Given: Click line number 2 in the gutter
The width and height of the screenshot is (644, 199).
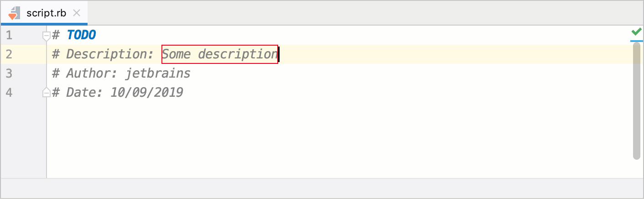Looking at the screenshot, I should (x=9, y=54).
